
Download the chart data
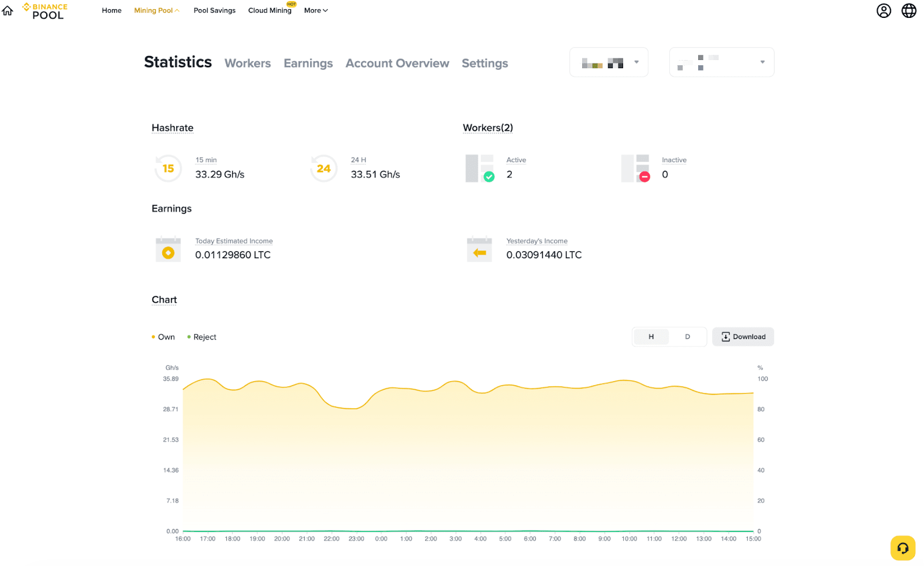tap(743, 337)
